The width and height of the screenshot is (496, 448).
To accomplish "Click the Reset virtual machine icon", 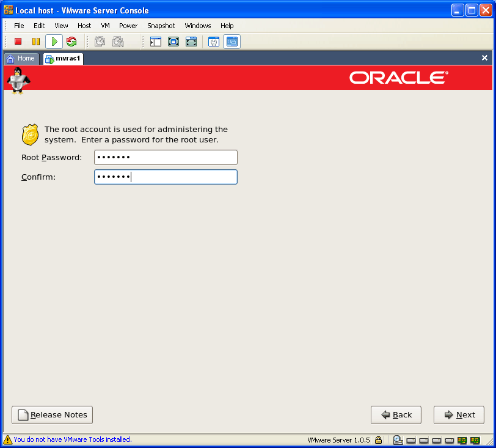I will pos(71,42).
